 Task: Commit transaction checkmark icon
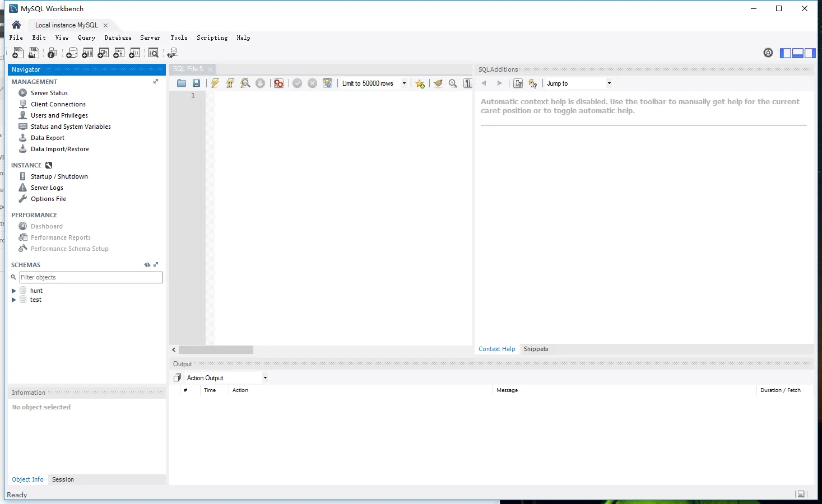(x=298, y=83)
